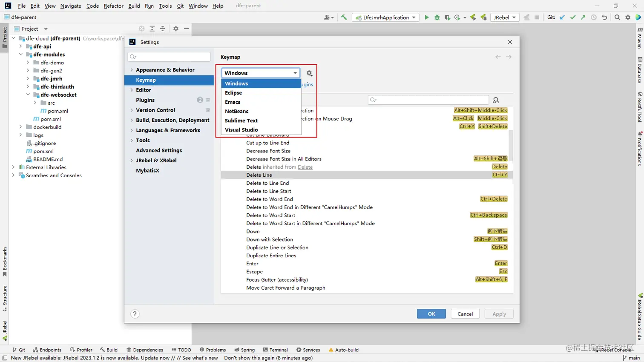Collapse all in Project panel
644x362 pixels.
click(162, 29)
